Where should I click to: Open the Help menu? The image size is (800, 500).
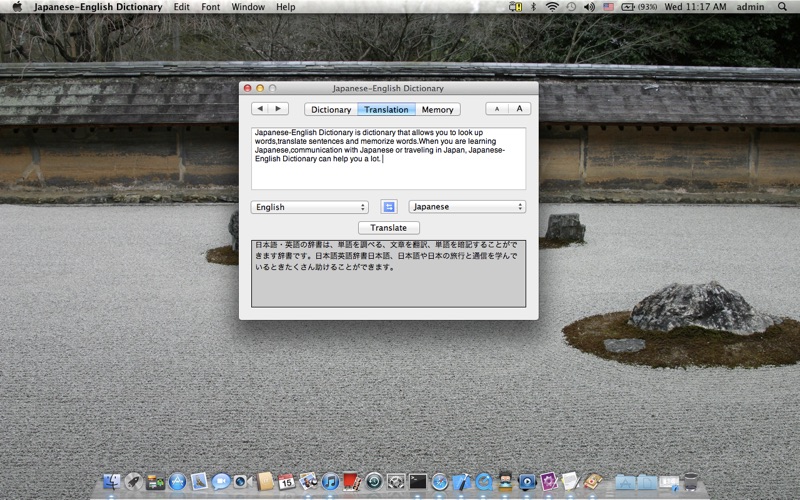click(x=286, y=7)
